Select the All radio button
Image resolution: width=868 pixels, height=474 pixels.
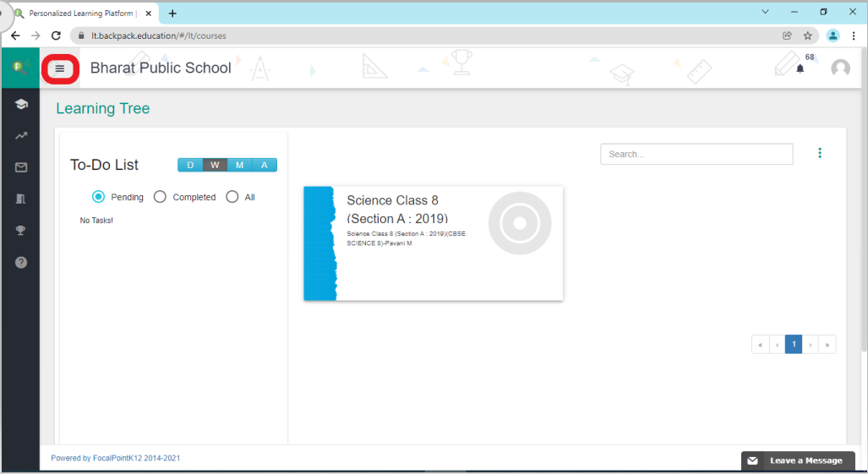tap(232, 197)
